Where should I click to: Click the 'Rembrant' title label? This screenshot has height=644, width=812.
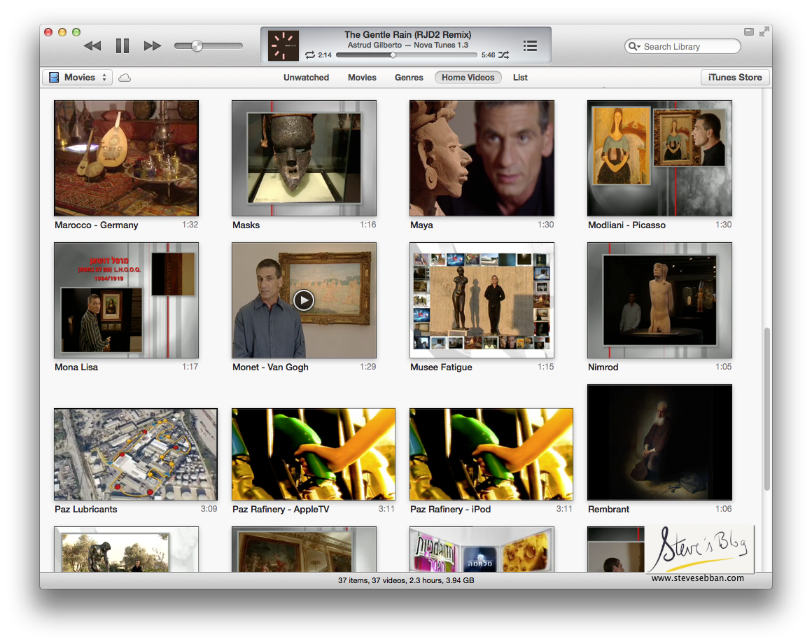[608, 510]
